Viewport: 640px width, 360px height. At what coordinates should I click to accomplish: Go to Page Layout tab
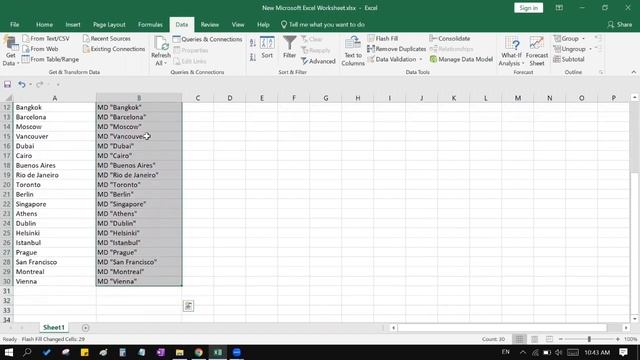[x=109, y=24]
